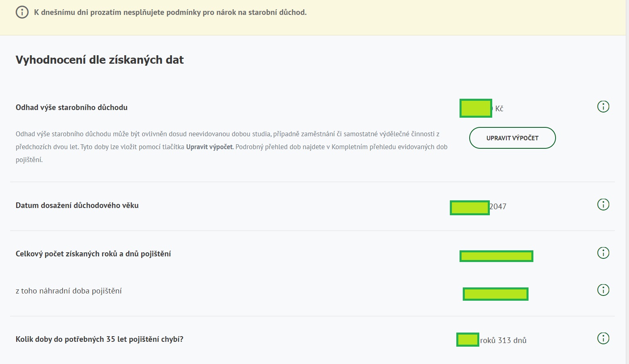Click the green-masked total insurance years value
This screenshot has height=364, width=629.
[496, 256]
